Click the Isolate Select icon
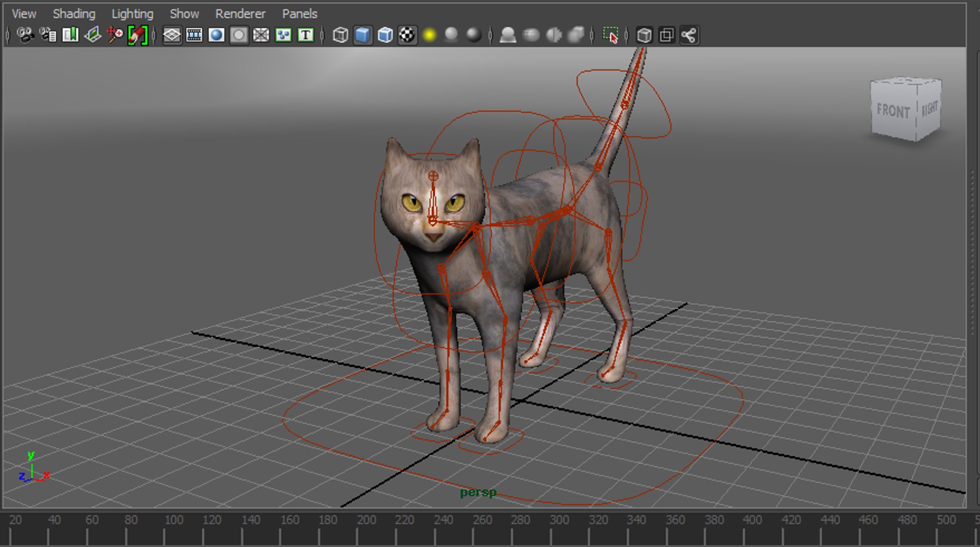 (610, 35)
